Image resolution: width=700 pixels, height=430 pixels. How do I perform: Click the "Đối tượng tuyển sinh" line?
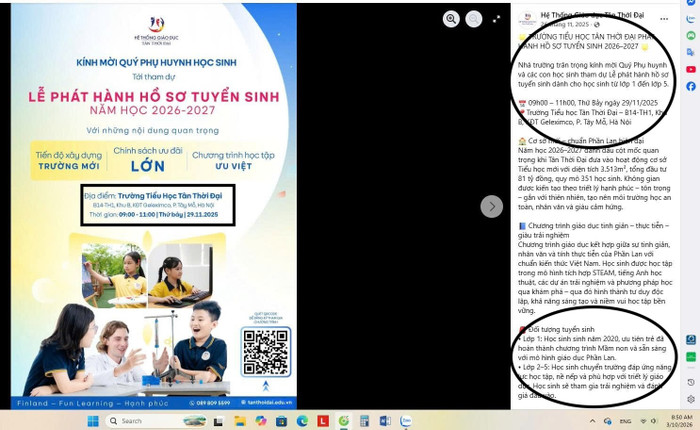tap(561, 330)
